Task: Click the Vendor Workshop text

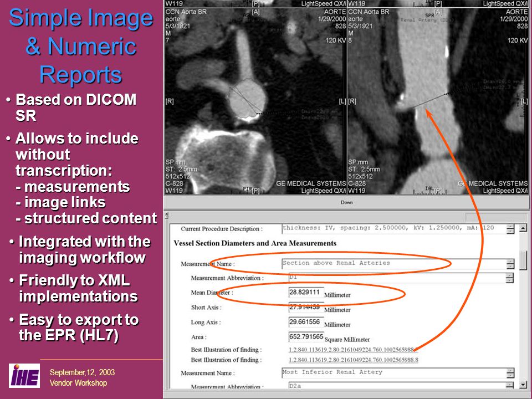Action: pyautogui.click(x=78, y=383)
